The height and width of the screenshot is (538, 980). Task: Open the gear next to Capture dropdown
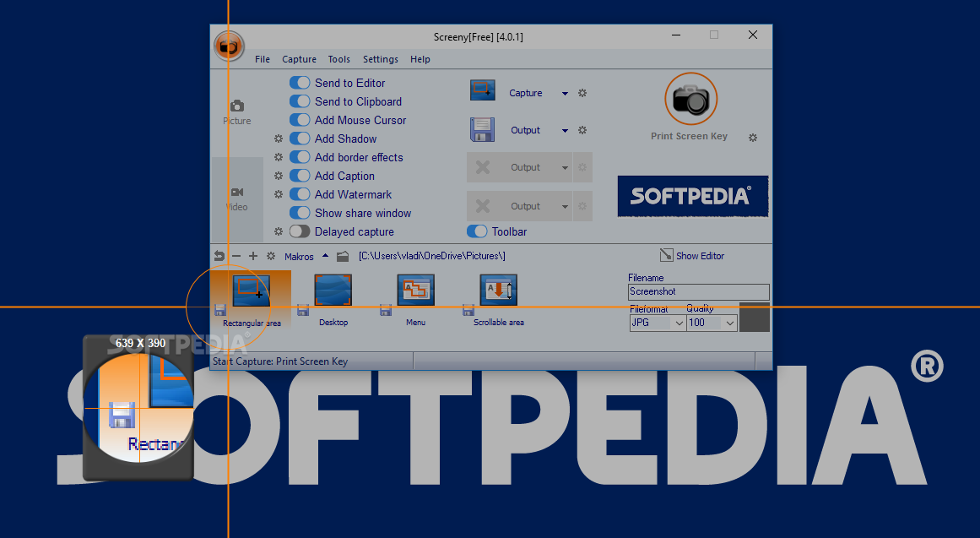[x=582, y=93]
